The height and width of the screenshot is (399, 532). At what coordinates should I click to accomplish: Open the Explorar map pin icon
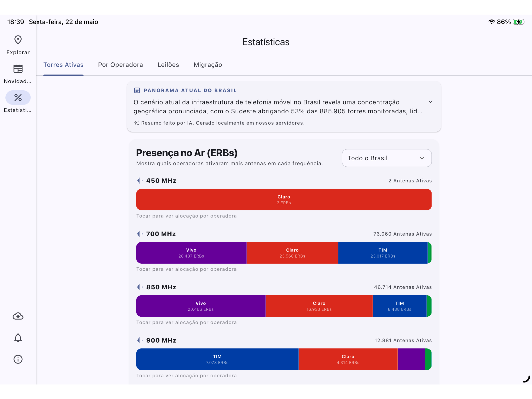coord(18,40)
